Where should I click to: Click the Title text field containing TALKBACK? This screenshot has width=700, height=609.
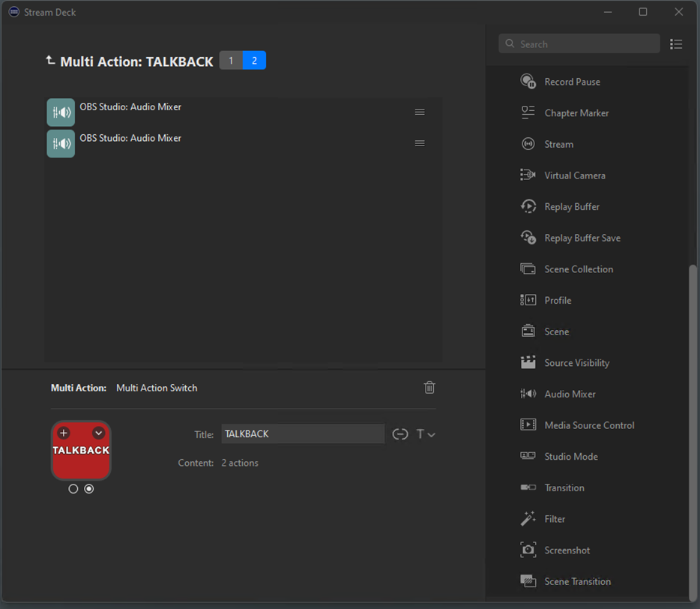(303, 433)
